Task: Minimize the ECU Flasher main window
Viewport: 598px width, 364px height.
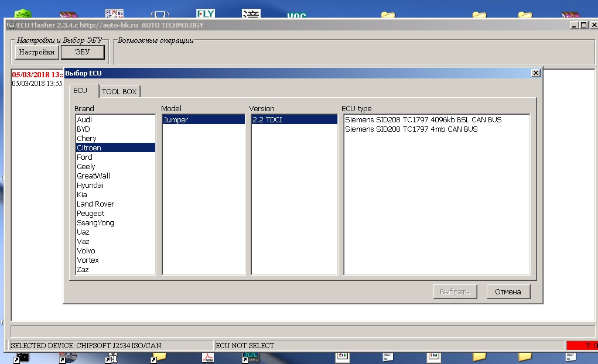Action: 574,25
